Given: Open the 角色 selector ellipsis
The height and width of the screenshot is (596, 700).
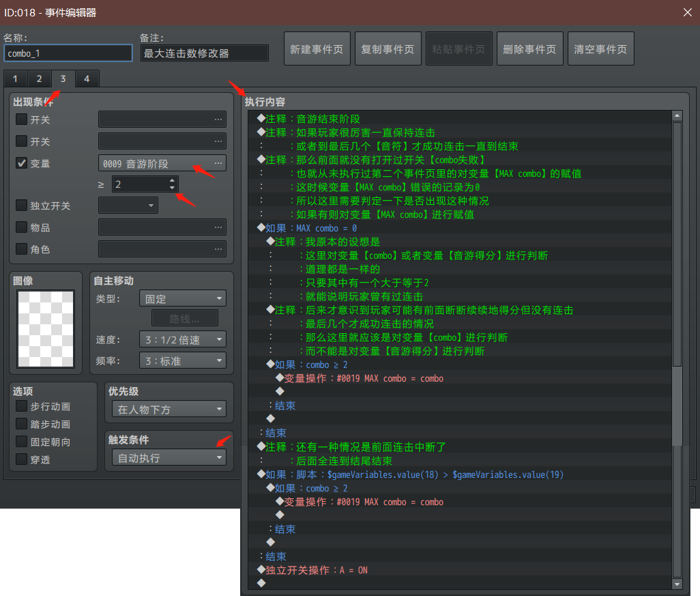Looking at the screenshot, I should click(218, 249).
